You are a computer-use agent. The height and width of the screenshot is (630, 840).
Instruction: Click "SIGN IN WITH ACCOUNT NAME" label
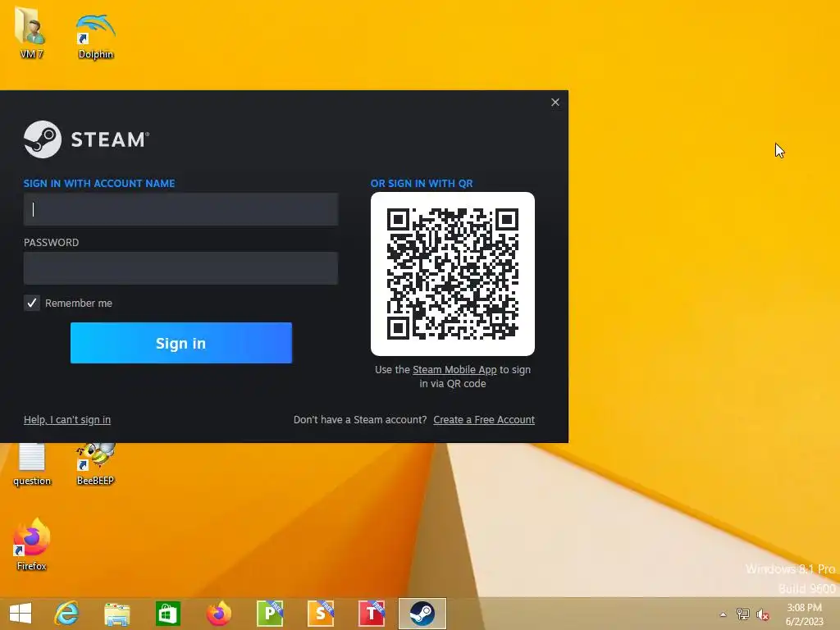click(x=99, y=183)
